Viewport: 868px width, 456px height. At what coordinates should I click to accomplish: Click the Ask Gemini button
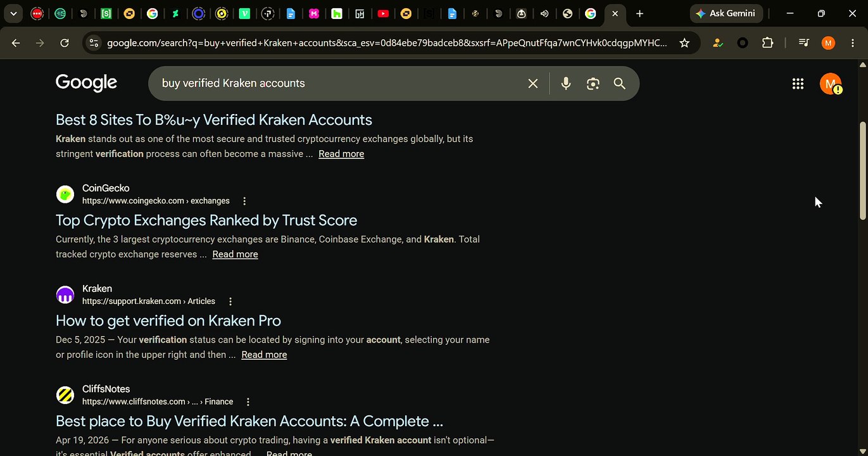coord(726,13)
